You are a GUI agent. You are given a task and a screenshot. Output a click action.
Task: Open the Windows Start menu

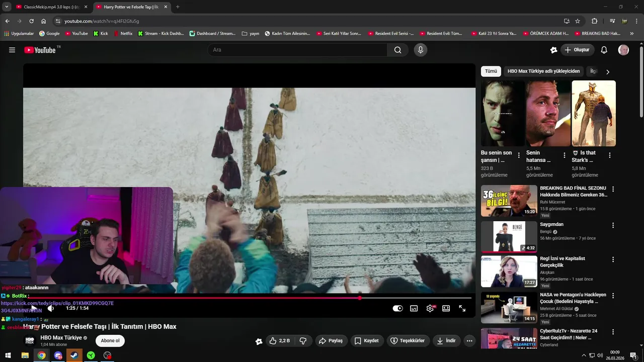[x=8, y=355]
